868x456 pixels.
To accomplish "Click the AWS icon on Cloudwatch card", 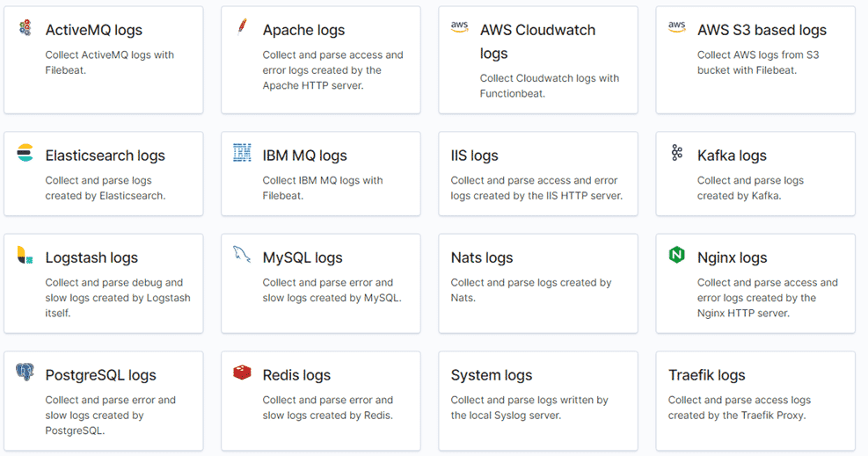I will (459, 26).
